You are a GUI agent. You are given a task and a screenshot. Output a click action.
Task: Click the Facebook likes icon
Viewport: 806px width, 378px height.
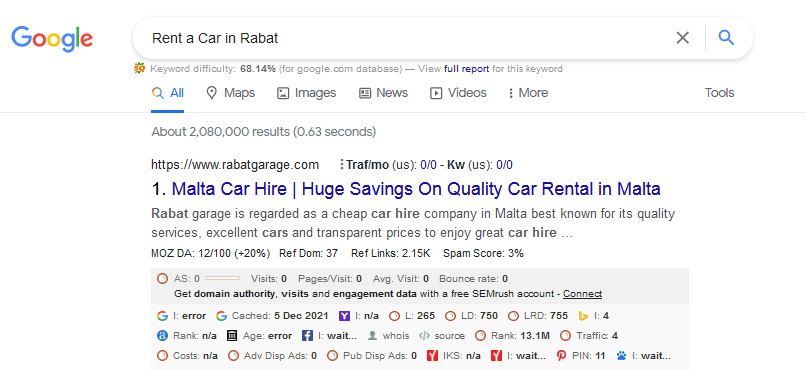pos(307,336)
